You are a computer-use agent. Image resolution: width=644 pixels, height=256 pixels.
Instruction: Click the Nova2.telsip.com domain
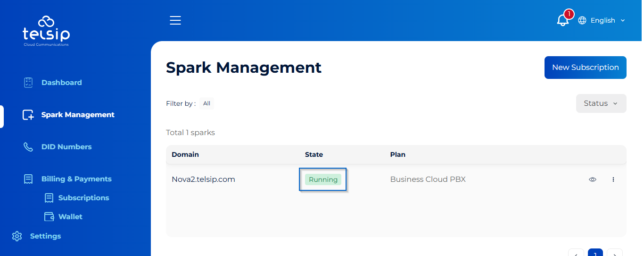[203, 179]
